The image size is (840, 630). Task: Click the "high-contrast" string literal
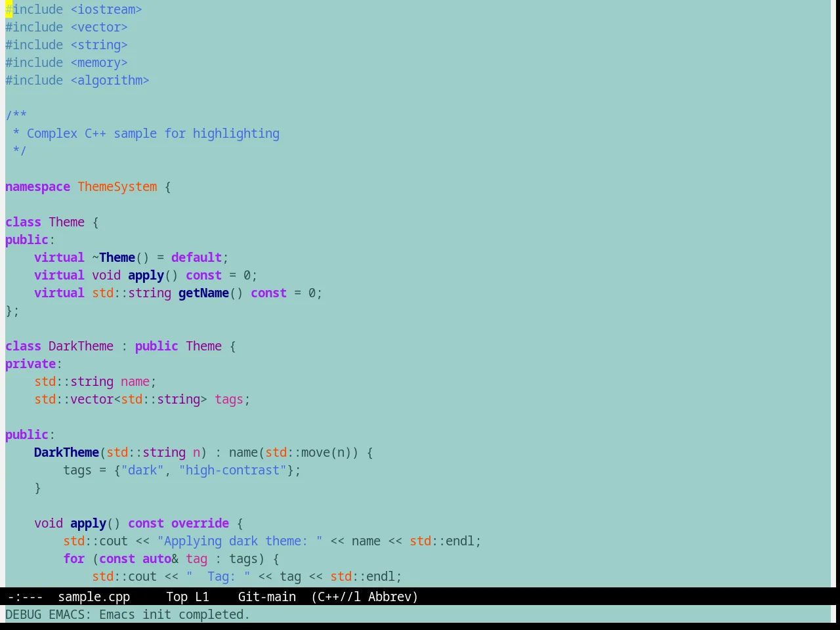click(x=232, y=470)
